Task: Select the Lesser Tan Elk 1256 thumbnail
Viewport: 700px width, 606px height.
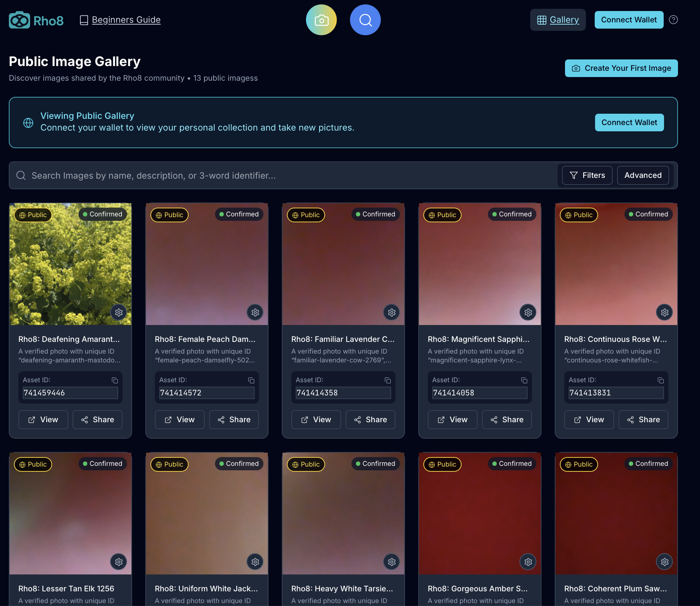Action: pos(70,514)
